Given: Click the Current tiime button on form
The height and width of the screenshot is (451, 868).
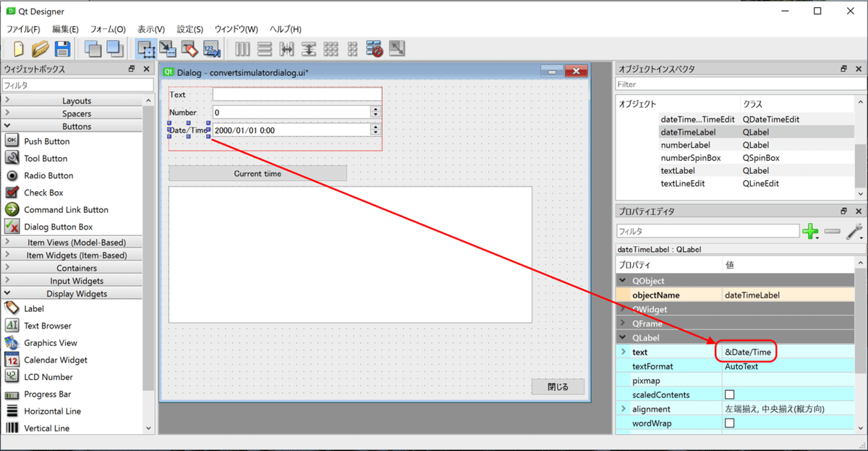Looking at the screenshot, I should [258, 174].
